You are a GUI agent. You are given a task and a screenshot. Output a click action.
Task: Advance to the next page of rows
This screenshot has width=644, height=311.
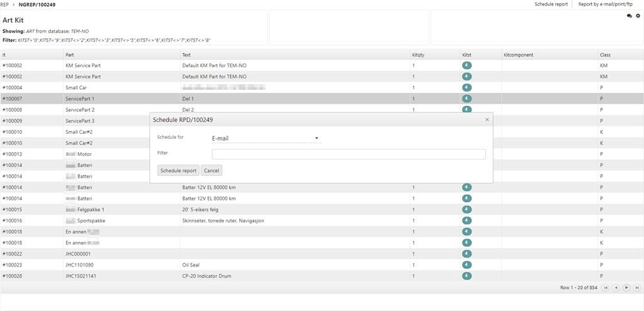[x=626, y=288]
